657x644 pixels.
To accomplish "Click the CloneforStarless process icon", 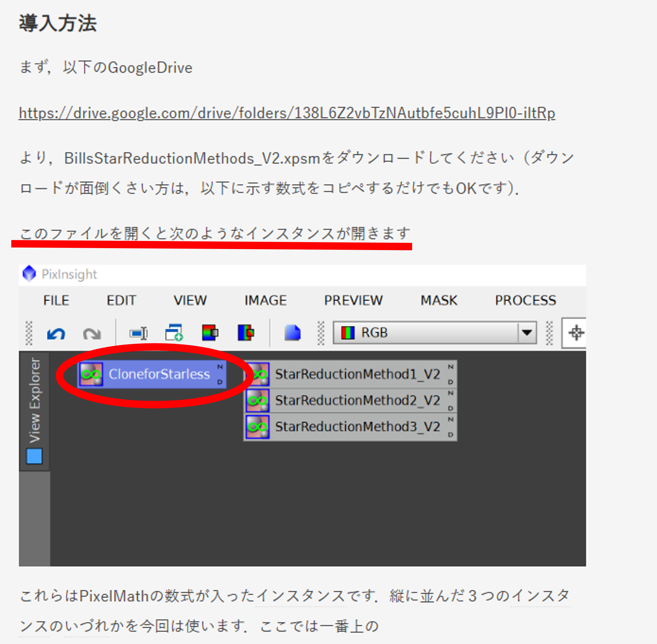I will click(91, 374).
